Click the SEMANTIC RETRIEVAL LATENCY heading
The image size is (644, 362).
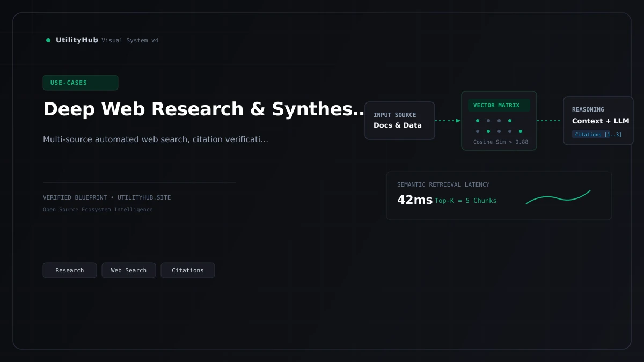point(443,184)
